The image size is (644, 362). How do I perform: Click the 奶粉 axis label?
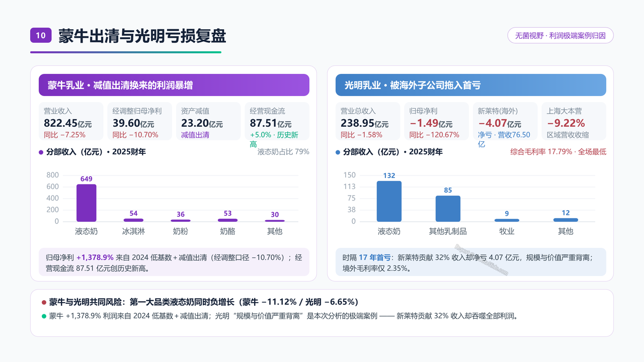(x=181, y=231)
